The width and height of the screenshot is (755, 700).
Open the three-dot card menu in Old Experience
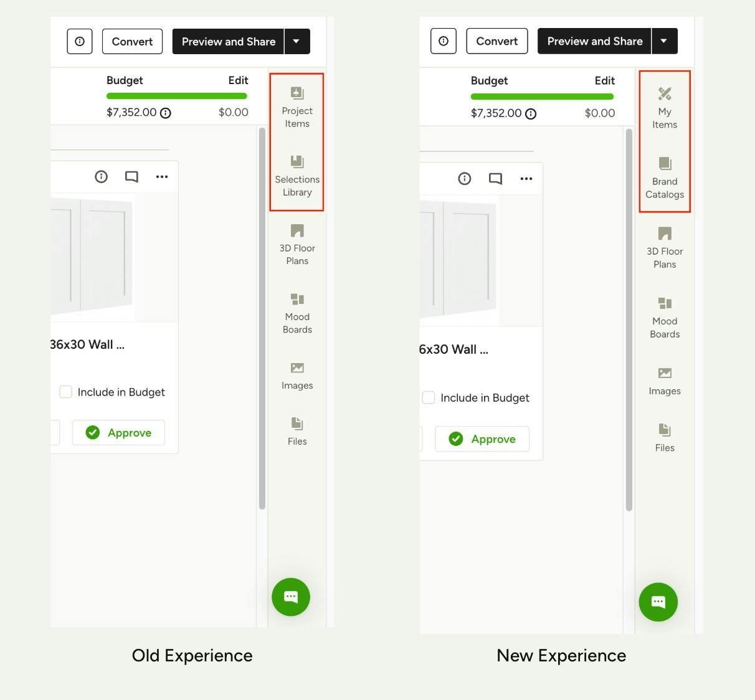tap(162, 177)
